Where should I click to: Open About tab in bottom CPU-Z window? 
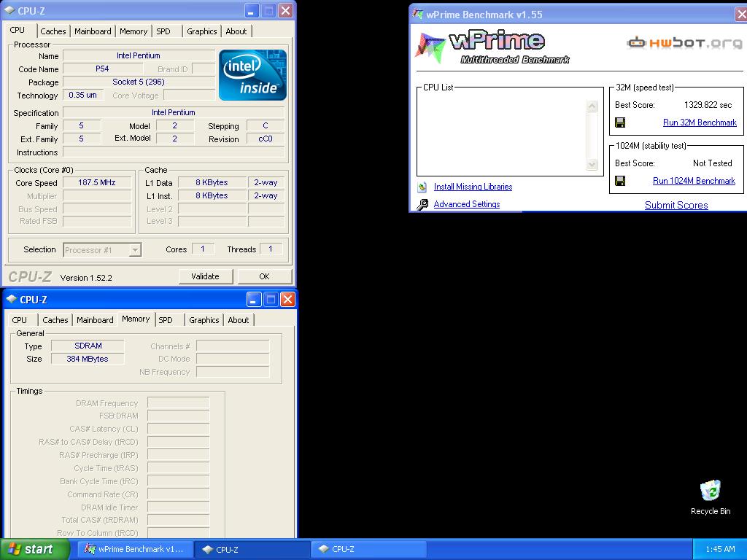click(239, 320)
